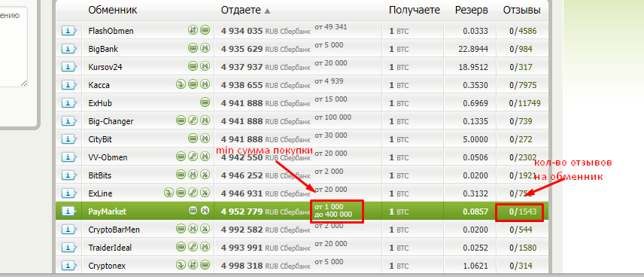The width and height of the screenshot is (644, 277).
Task: Sort by the Отдаете column header arrow
Action: point(267,11)
